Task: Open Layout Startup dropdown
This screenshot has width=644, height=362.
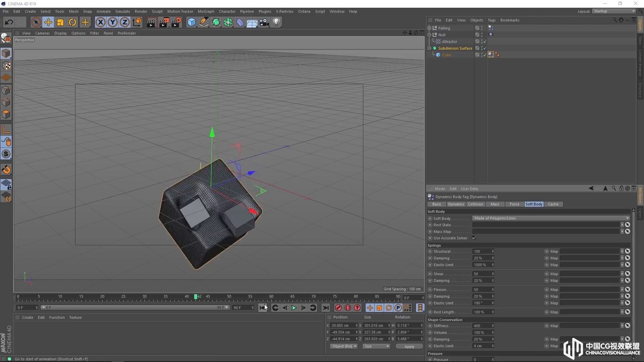Action: [x=614, y=11]
